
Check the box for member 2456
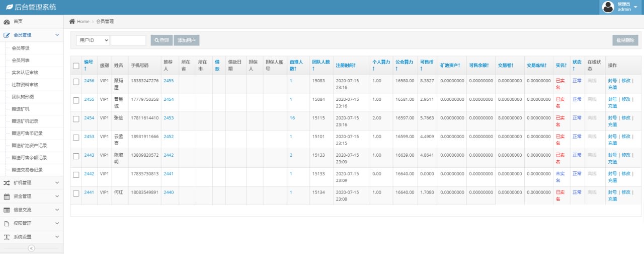click(x=76, y=82)
